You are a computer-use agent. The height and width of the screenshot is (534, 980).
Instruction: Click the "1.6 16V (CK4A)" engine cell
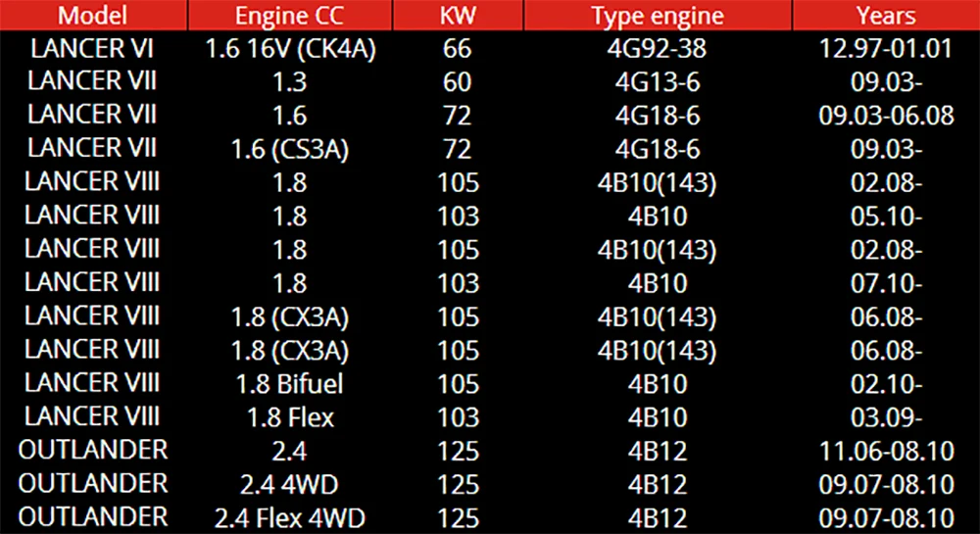(x=291, y=49)
